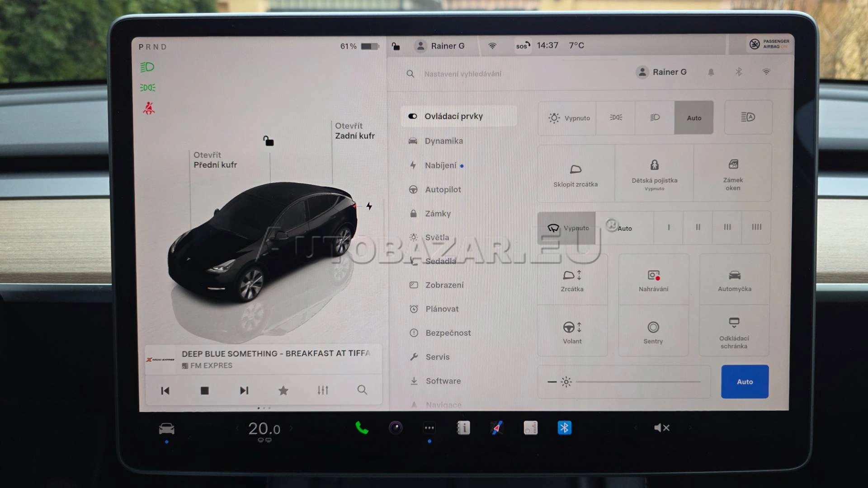
Task: Select wiper speed IIII
Action: point(756,228)
